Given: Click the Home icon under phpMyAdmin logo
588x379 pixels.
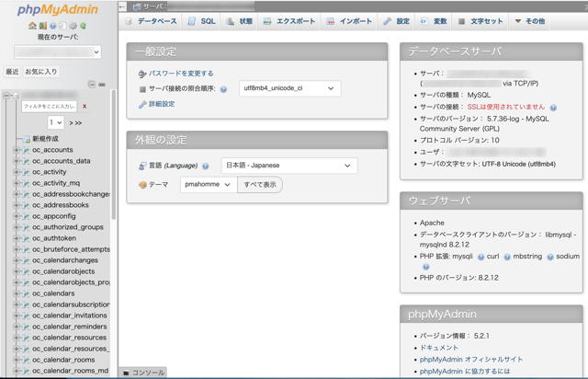Looking at the screenshot, I should pyautogui.click(x=32, y=26).
